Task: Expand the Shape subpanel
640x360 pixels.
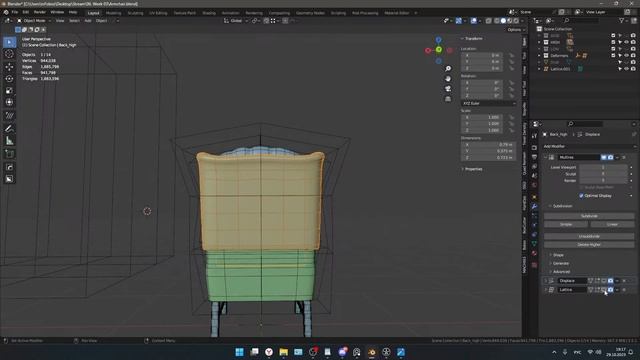Action: tap(558, 255)
